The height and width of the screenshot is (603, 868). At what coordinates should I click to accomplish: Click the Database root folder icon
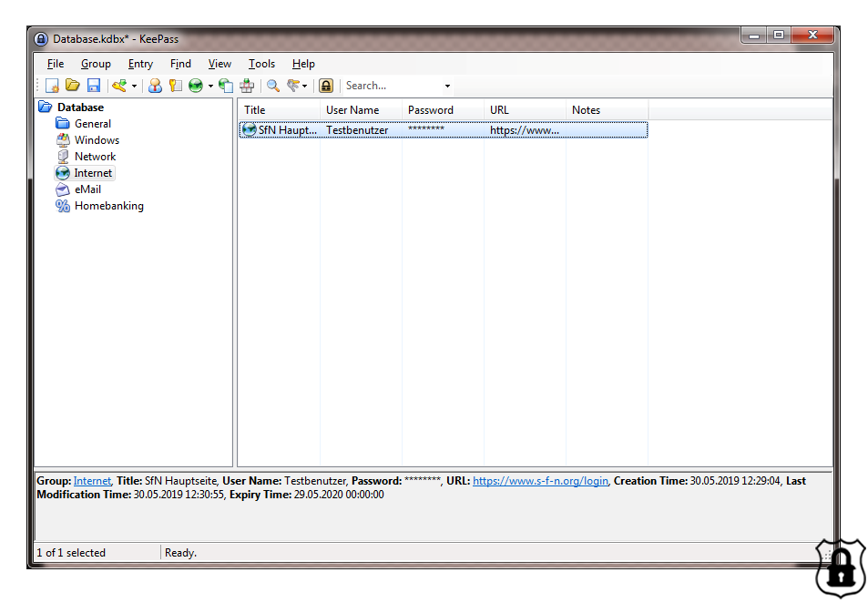pos(46,107)
